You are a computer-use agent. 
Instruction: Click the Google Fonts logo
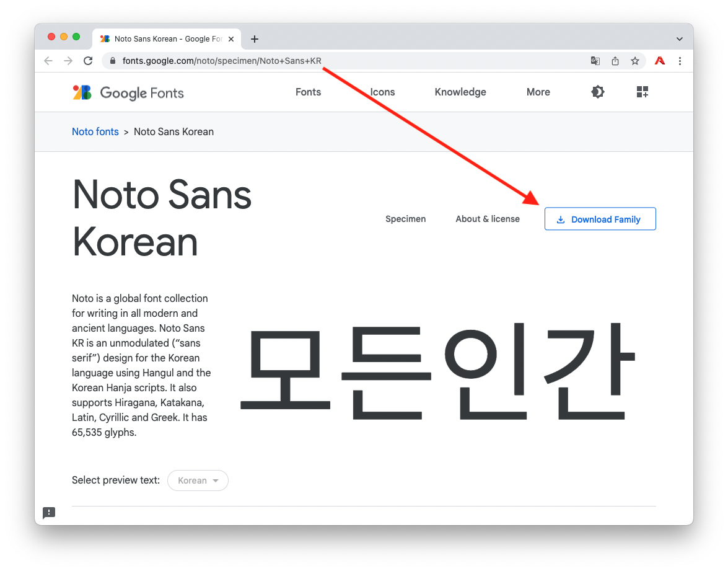128,92
